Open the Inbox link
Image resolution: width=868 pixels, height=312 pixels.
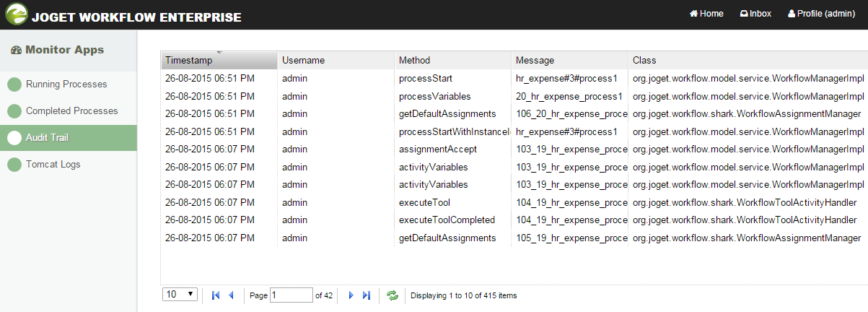coord(755,14)
